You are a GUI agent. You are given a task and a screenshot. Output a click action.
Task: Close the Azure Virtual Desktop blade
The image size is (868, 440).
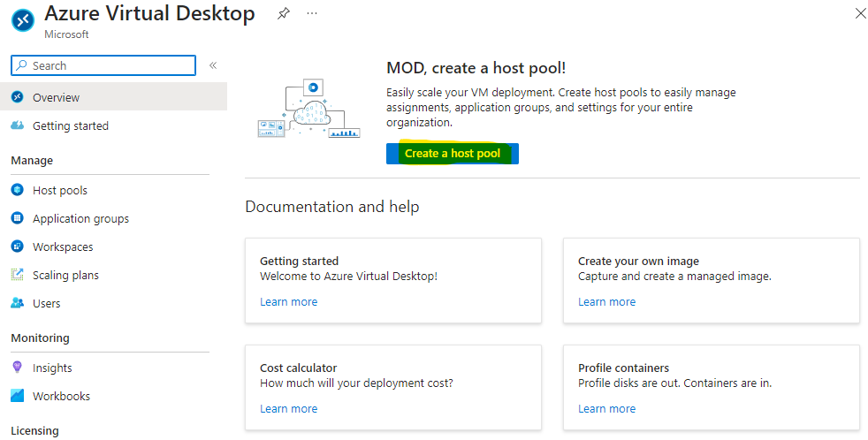pos(861,13)
